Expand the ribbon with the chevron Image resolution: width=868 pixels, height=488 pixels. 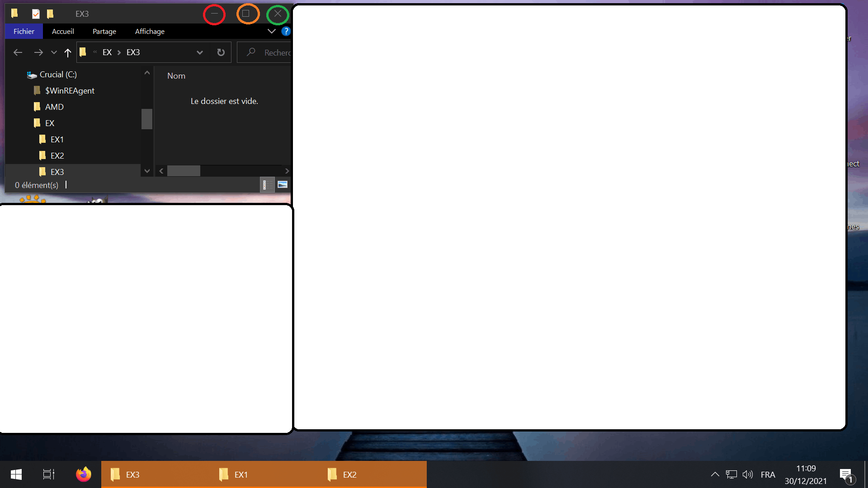click(271, 31)
